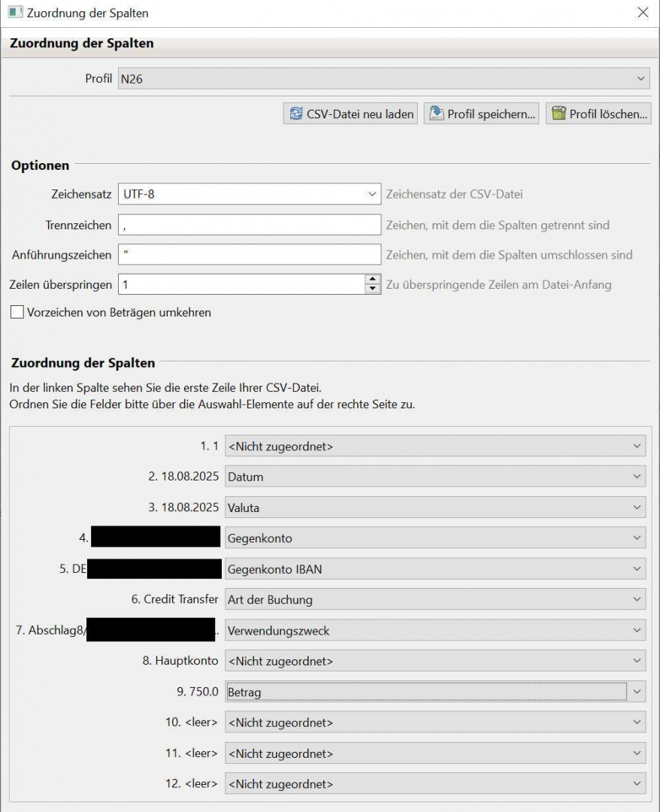Enable Vorzeichen von Beträgen umkehren checkbox

[17, 312]
